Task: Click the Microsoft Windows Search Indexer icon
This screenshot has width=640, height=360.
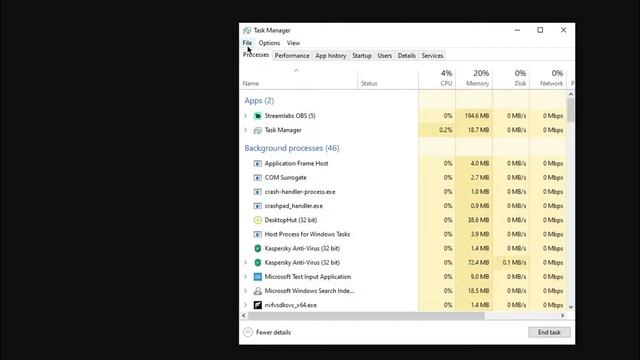Action: pyautogui.click(x=258, y=291)
